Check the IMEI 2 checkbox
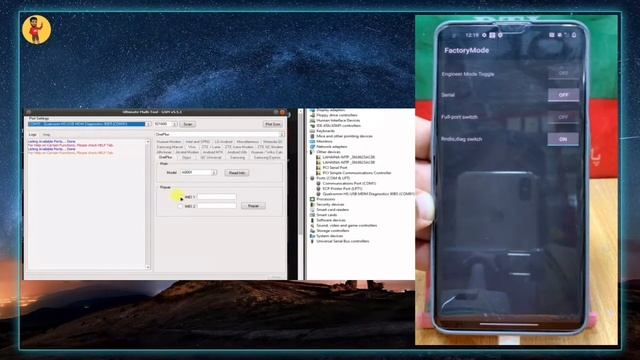The image size is (640, 360). [180, 206]
